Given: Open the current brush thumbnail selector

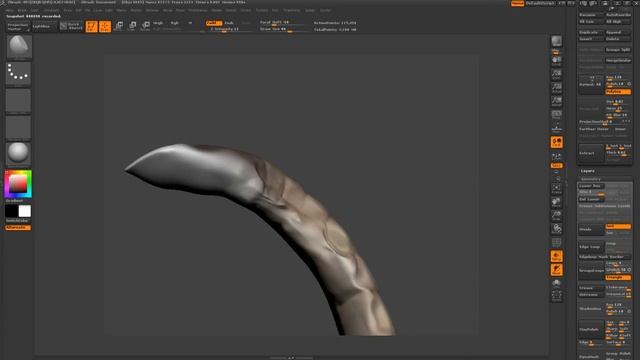Looking at the screenshot, I should [x=19, y=47].
